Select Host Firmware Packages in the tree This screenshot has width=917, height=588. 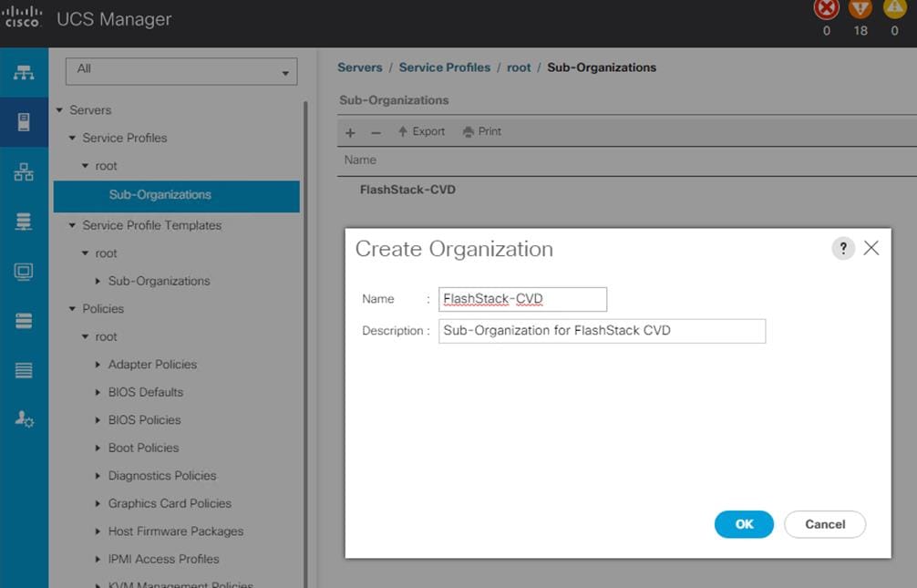click(176, 531)
